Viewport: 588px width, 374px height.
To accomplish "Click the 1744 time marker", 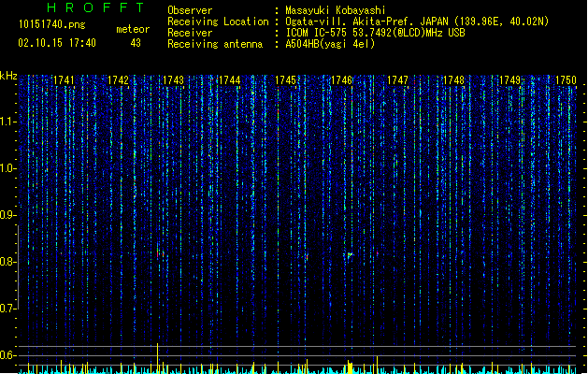I will (230, 80).
